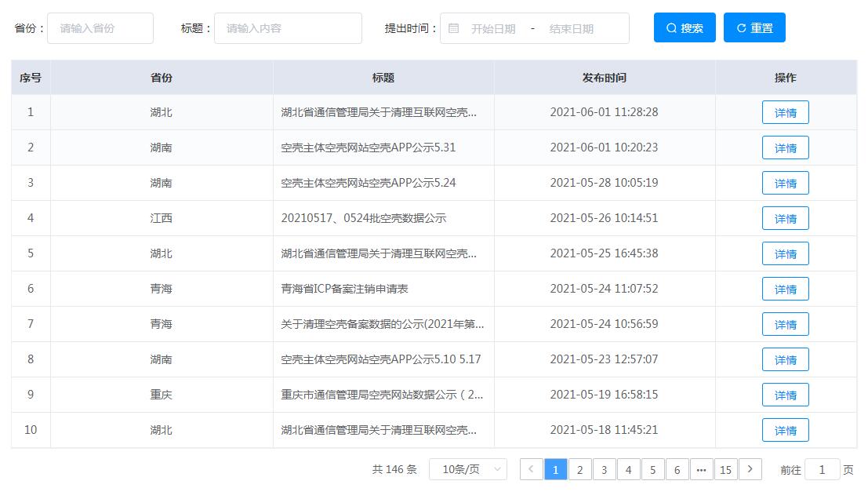The height and width of the screenshot is (499, 868).
Task: Click timestamp 2021-05-23 12:57:07
Action: click(x=604, y=359)
